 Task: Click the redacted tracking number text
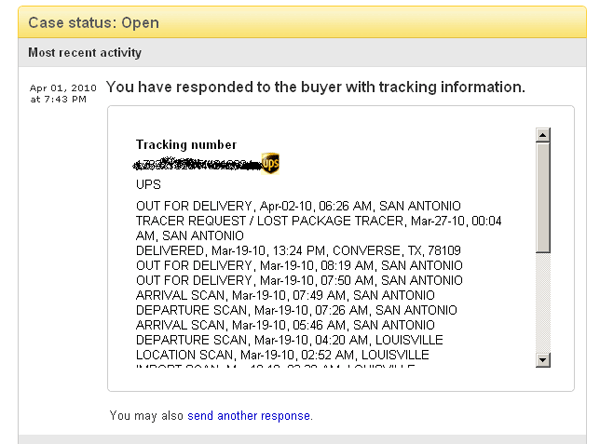click(x=197, y=163)
